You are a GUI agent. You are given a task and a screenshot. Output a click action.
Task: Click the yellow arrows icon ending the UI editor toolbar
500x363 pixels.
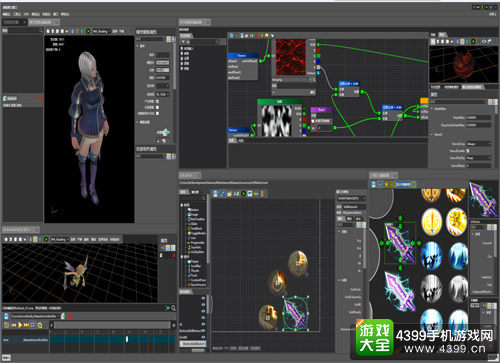pos(262,194)
